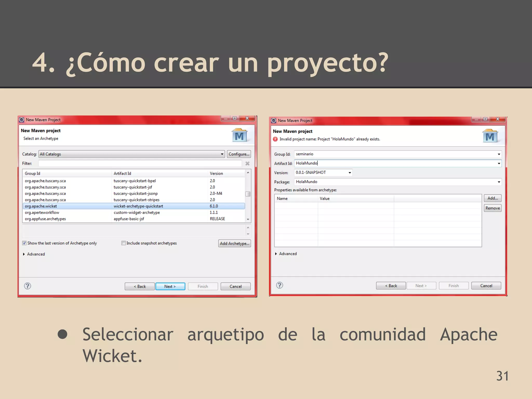
Task: Click the Maven M logo in the right dialog
Action: (x=490, y=136)
